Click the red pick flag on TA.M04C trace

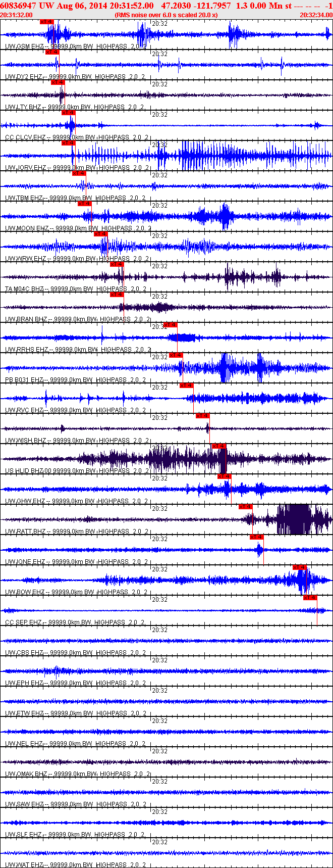[117, 264]
